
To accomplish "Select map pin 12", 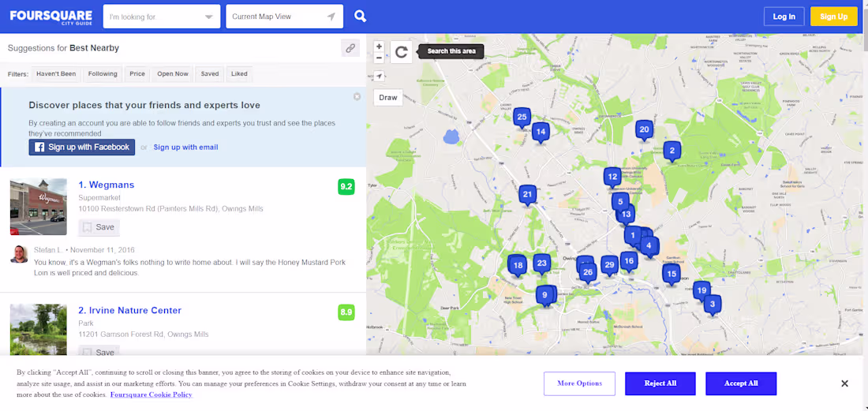I will (x=612, y=177).
